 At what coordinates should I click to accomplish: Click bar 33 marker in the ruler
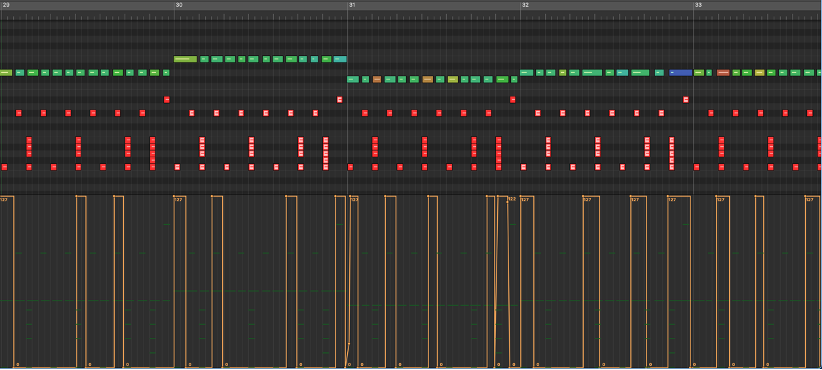(698, 5)
